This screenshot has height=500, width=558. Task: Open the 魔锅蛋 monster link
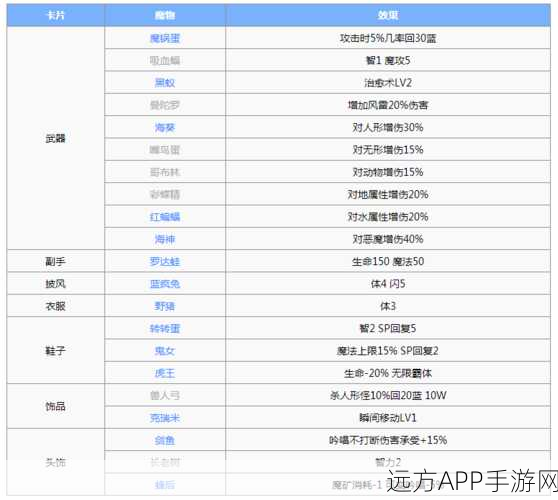tap(165, 38)
